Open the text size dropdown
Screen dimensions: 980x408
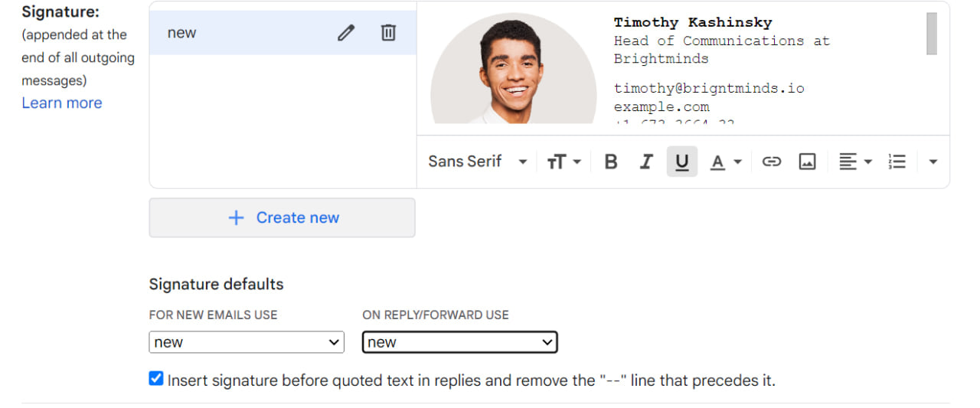coord(564,162)
